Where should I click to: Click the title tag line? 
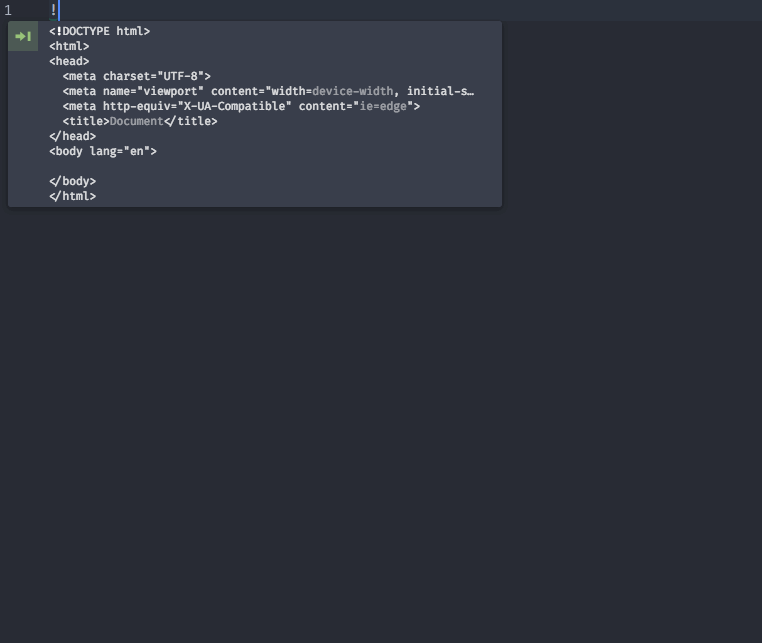pos(140,122)
